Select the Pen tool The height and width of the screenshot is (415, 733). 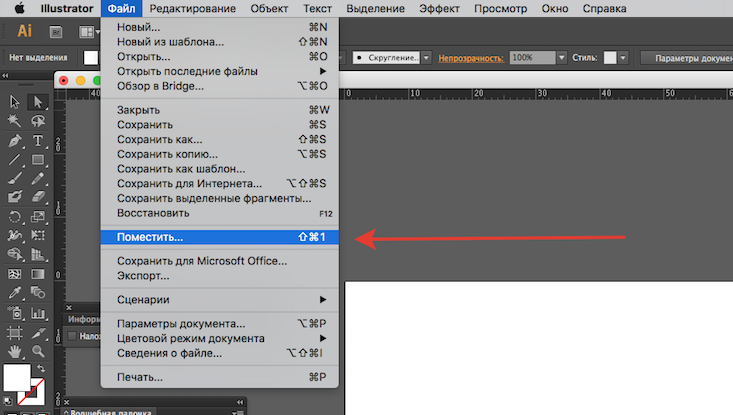14,140
